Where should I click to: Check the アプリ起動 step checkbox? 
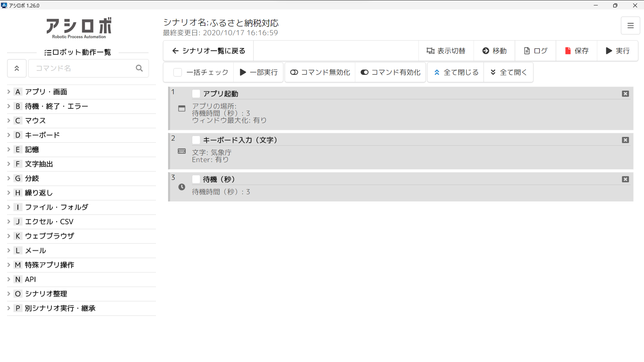tap(196, 94)
